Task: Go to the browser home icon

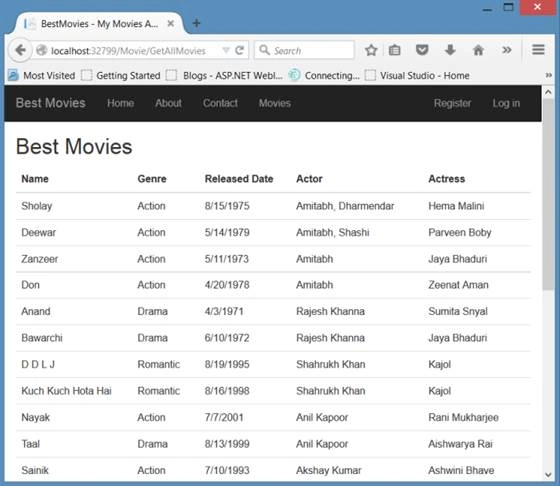Action: [x=478, y=50]
